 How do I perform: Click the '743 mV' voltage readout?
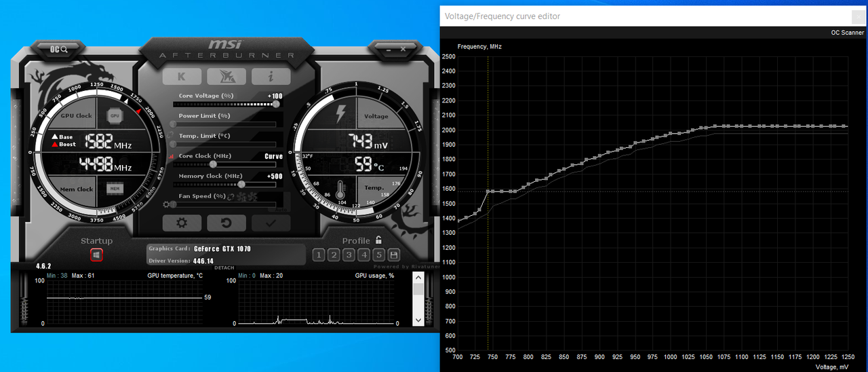click(368, 141)
